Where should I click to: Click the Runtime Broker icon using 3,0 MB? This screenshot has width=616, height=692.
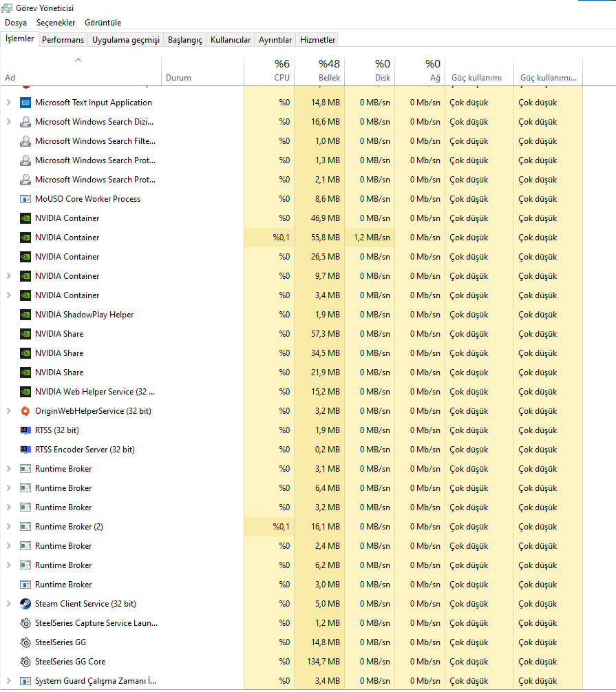[x=25, y=585]
